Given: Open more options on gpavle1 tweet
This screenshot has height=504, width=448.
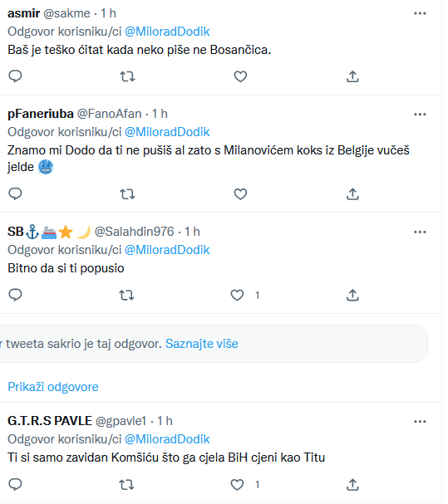Looking at the screenshot, I should 420,422.
